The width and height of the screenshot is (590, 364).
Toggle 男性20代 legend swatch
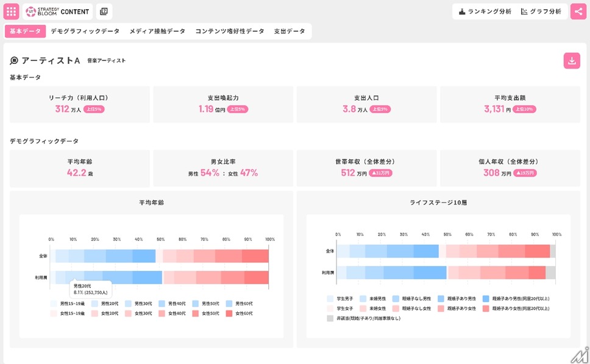pos(94,304)
